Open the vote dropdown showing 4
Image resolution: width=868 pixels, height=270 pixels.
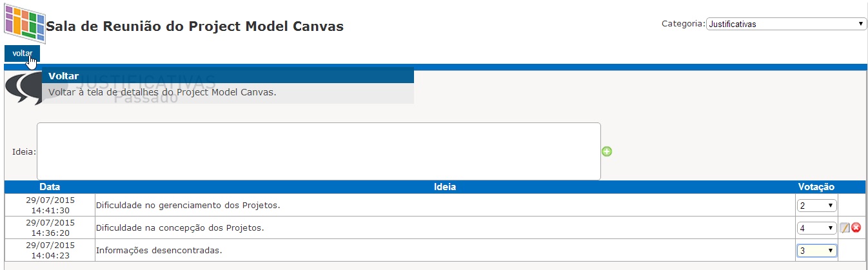point(817,228)
